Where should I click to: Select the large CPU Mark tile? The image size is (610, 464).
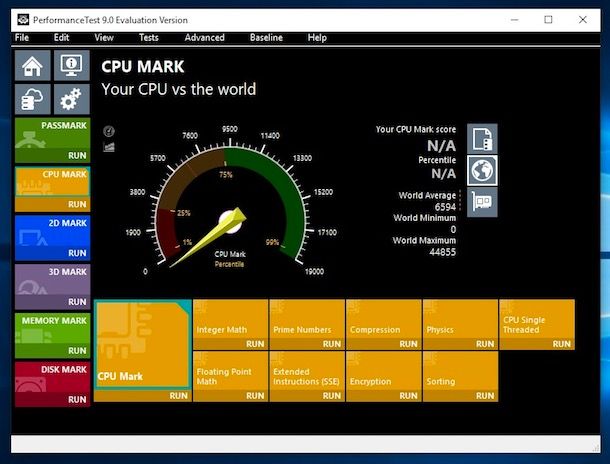tap(143, 344)
